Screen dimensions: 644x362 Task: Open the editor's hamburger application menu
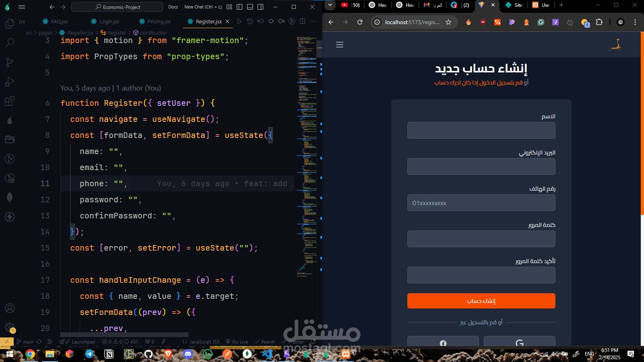[x=22, y=7]
